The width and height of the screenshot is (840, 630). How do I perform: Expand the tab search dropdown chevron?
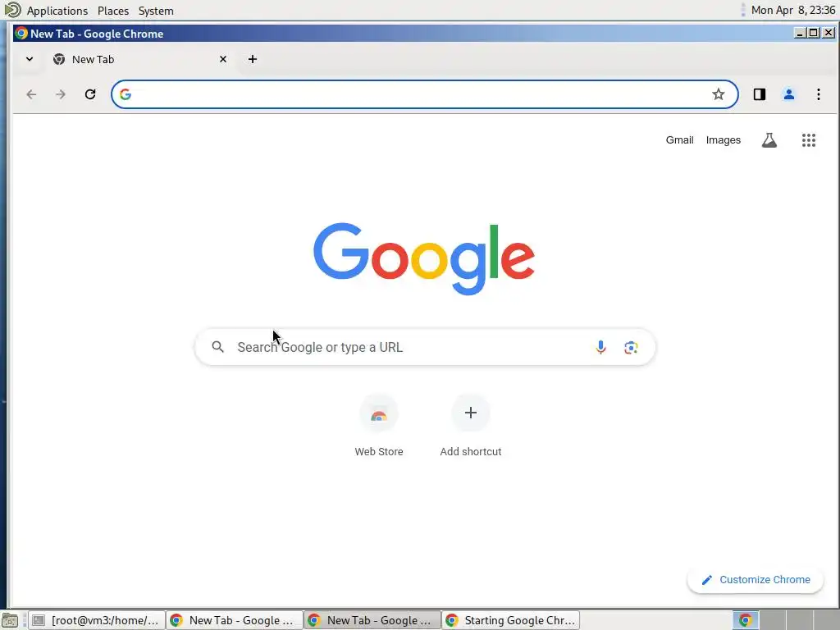pos(30,59)
